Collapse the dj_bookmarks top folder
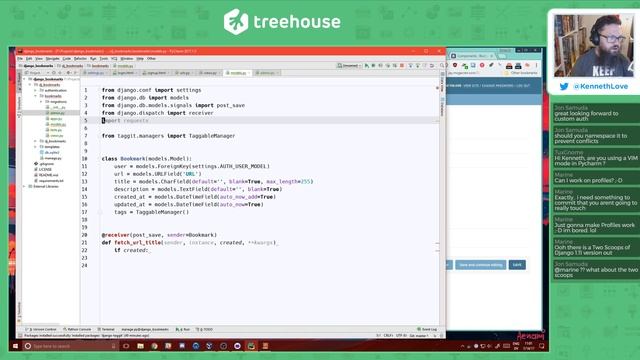 coord(30,85)
